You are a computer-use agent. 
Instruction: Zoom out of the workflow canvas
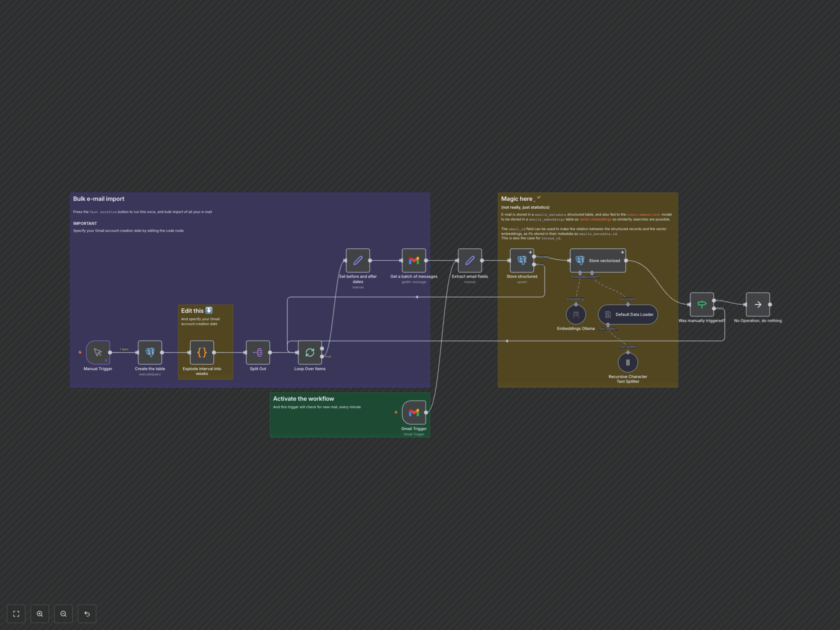[x=63, y=614]
